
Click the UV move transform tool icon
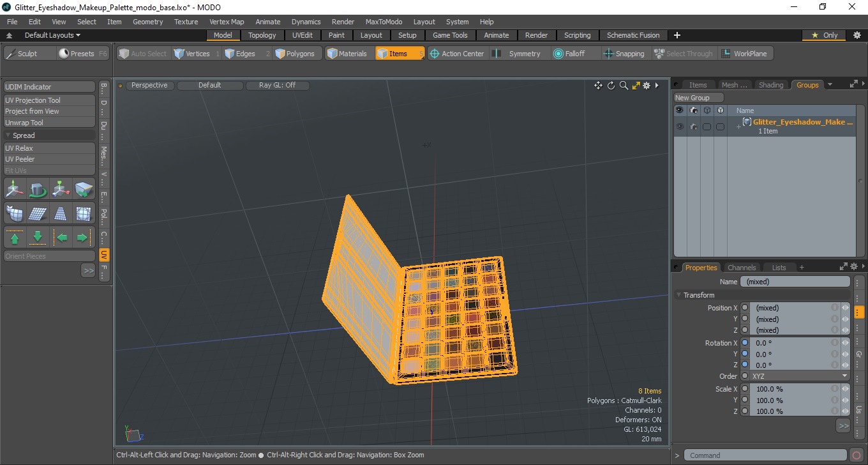pos(15,189)
